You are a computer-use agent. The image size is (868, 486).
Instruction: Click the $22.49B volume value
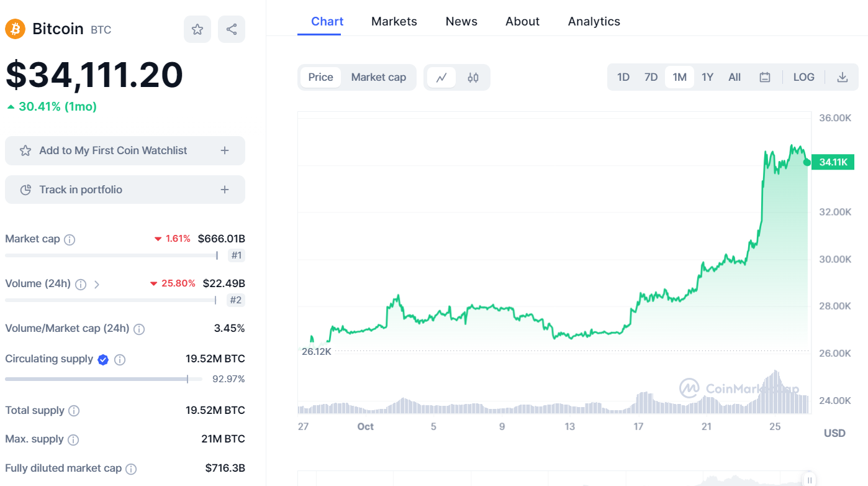coord(224,283)
